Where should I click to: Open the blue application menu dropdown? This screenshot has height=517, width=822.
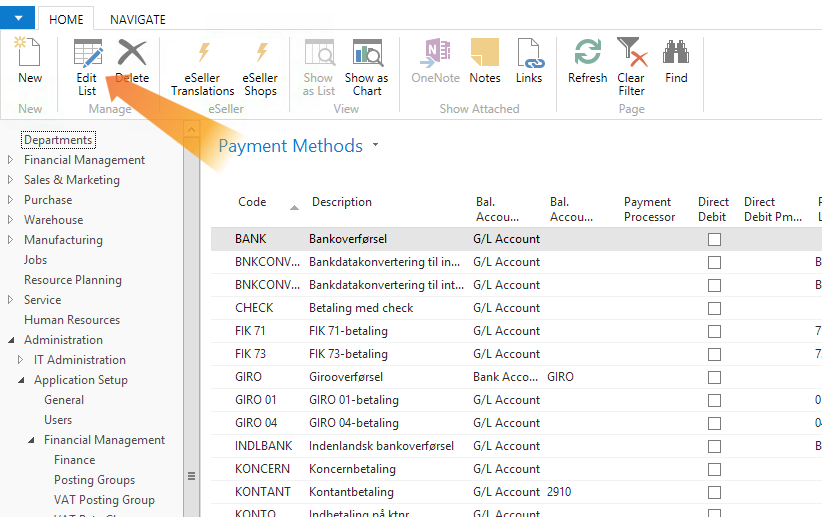[x=18, y=18]
